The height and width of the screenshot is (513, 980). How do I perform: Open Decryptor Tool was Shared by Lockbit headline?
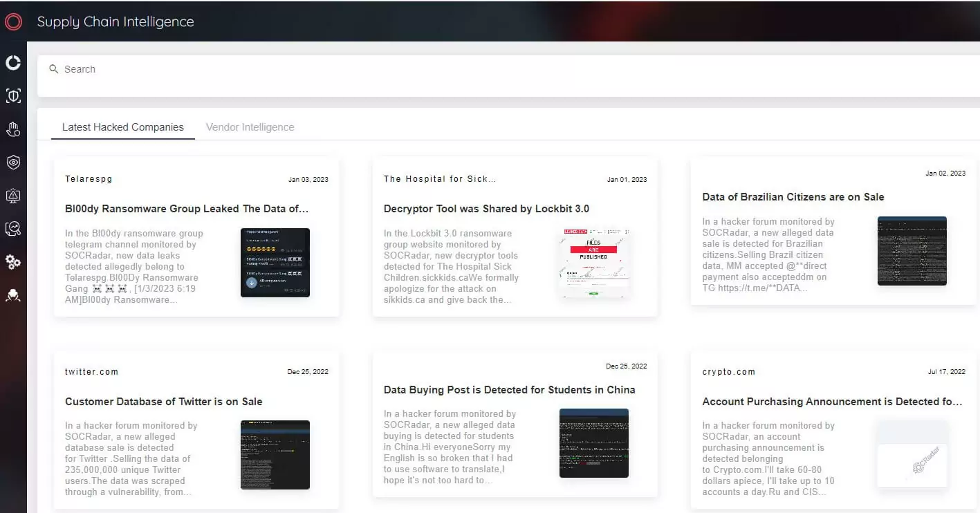pyautogui.click(x=486, y=209)
